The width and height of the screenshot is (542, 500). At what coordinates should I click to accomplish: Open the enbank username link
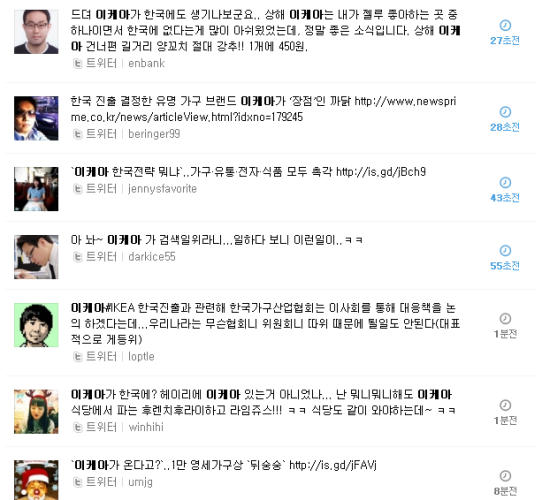click(147, 64)
